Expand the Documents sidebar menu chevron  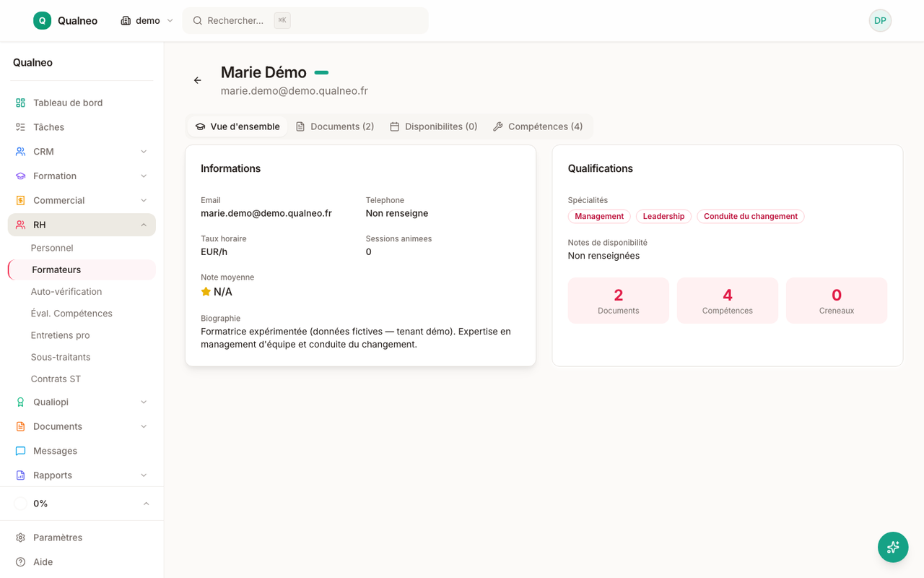[144, 426]
